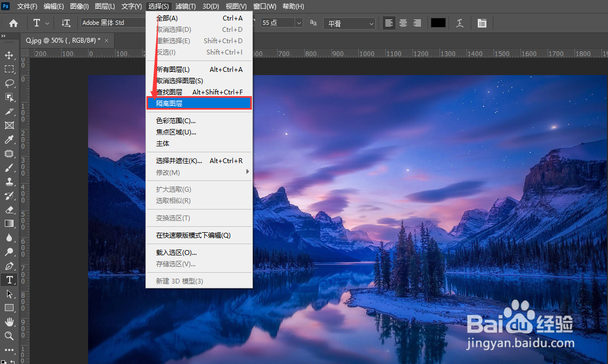
Task: Select the Move tool
Action: coord(8,55)
